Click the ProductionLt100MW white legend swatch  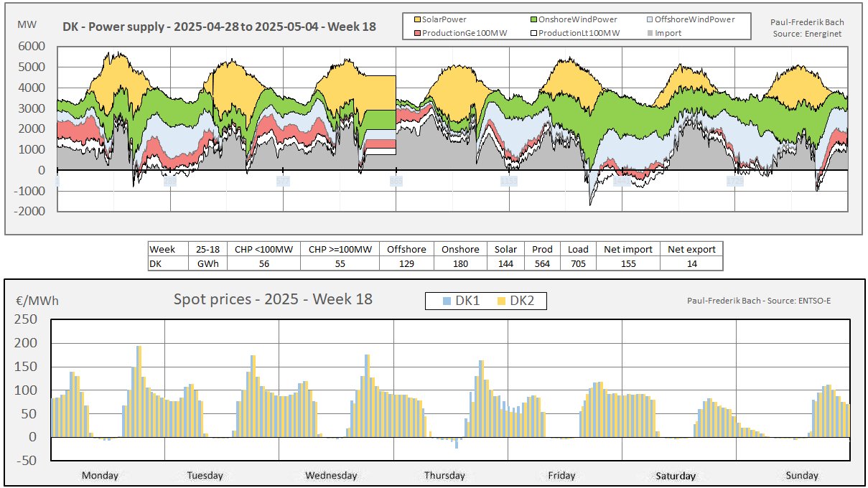pos(533,33)
